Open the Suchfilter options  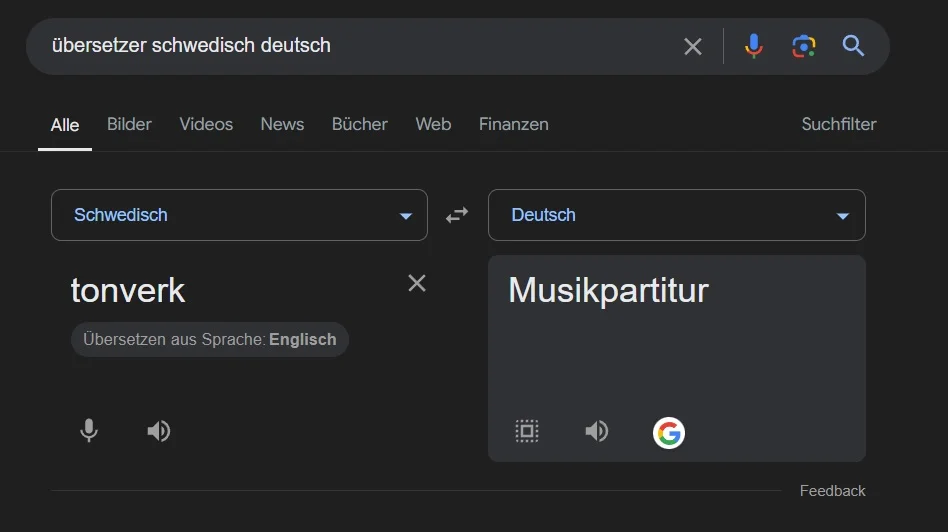pyautogui.click(x=838, y=124)
